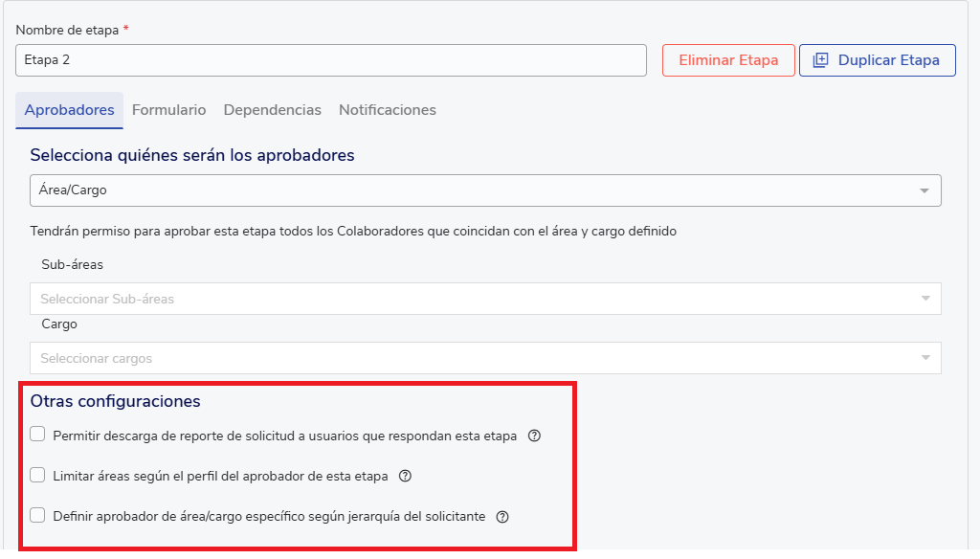980x559 pixels.
Task: Open the approver type dropdown showing Área/Cargo
Action: pos(479,190)
